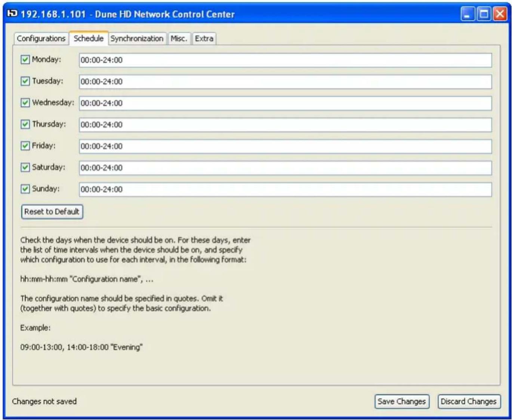The height and width of the screenshot is (420, 512).
Task: Maximize the Network Control Center window
Action: coord(484,14)
